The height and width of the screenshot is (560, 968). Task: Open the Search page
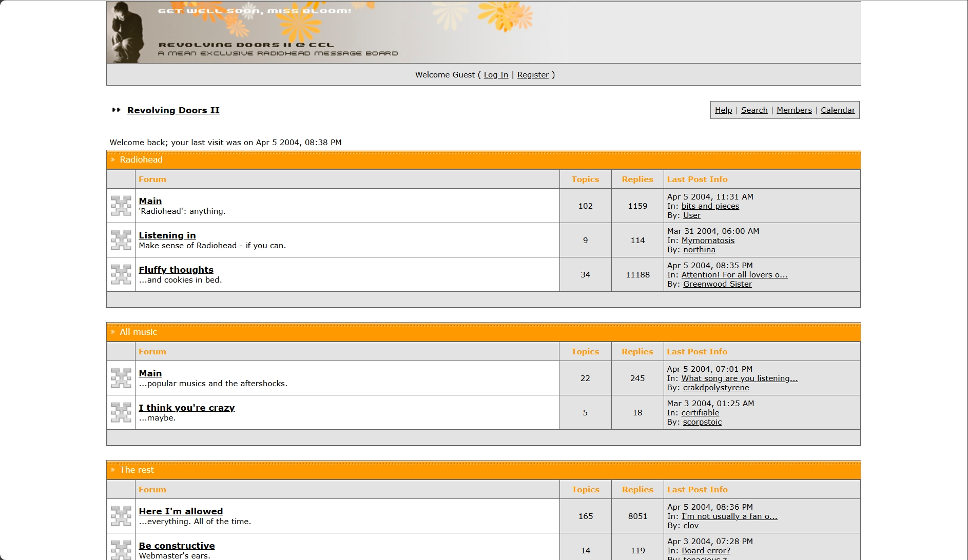[754, 110]
